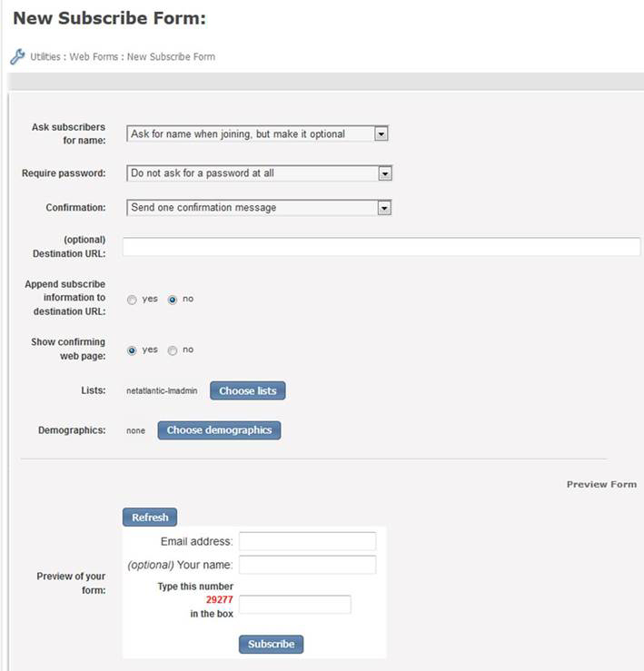Click the Choose demographics button
This screenshot has width=644, height=671.
pos(219,430)
